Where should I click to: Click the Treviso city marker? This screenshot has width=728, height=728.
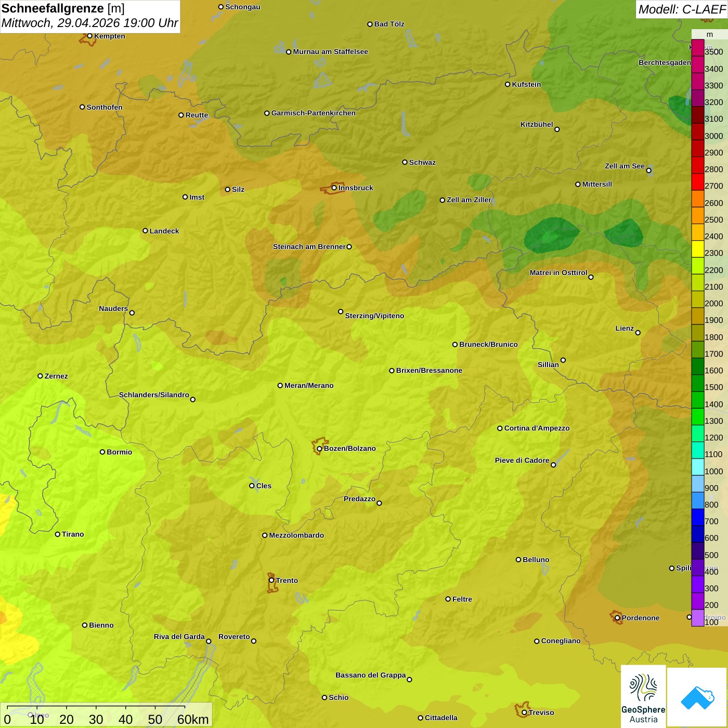pyautogui.click(x=524, y=712)
